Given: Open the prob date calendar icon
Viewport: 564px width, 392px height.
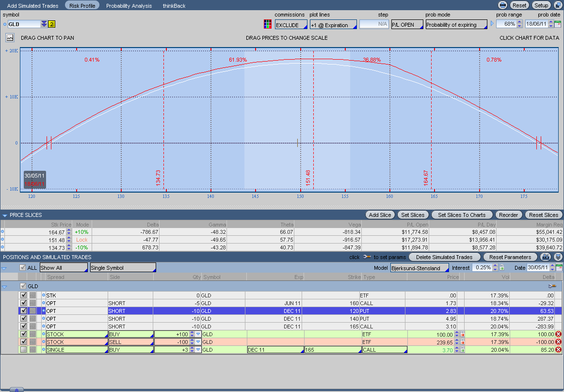Looking at the screenshot, I should tap(558, 24).
